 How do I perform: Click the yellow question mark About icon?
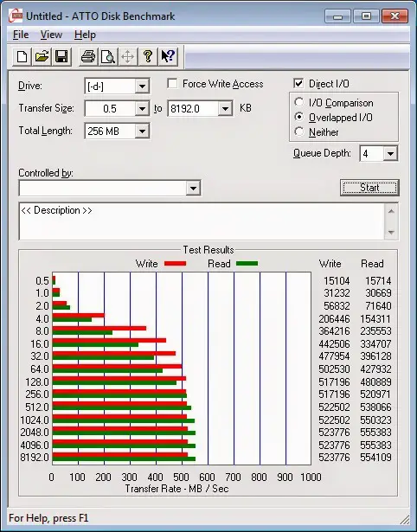pos(147,56)
